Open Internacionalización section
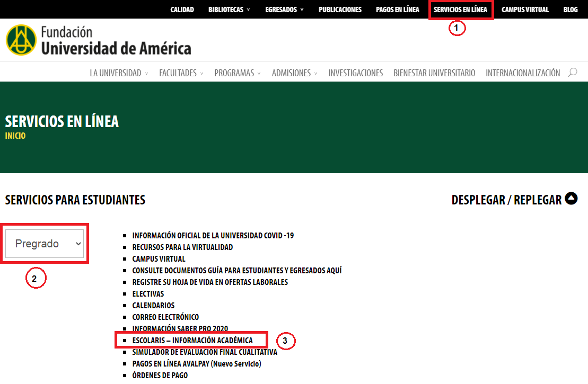The height and width of the screenshot is (384, 588). (523, 73)
